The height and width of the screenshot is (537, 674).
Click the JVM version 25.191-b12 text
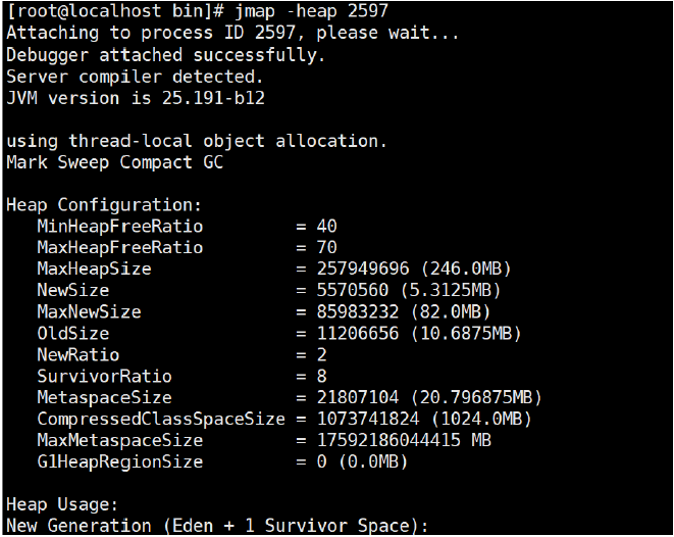pos(134,98)
